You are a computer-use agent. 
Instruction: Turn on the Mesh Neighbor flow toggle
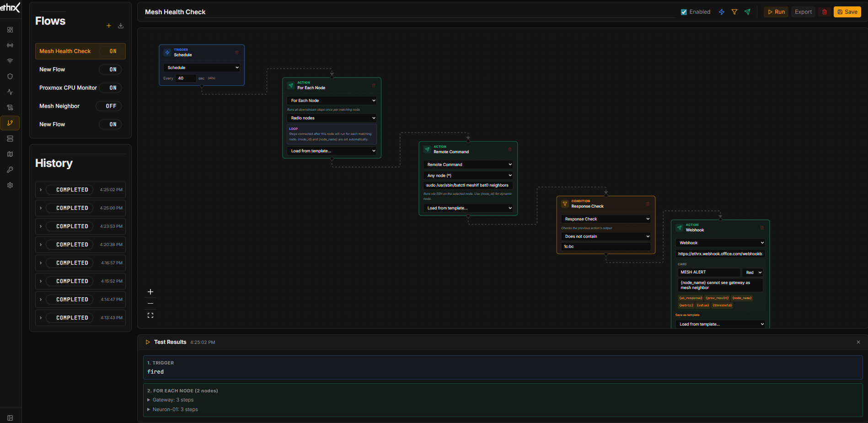(x=109, y=106)
